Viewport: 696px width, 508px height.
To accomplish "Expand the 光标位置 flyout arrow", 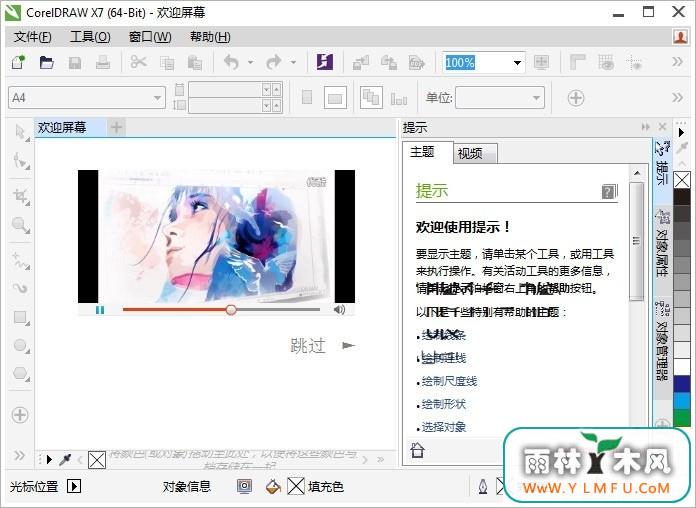I will 74,486.
